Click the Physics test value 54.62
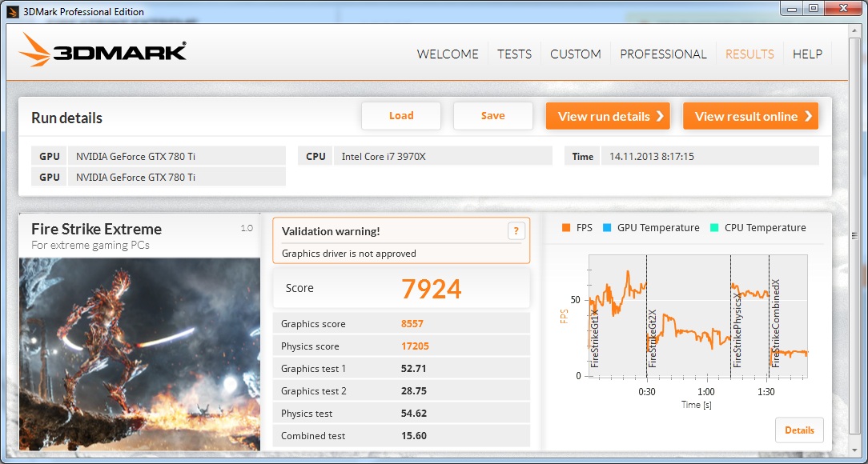The width and height of the screenshot is (868, 464). point(413,414)
